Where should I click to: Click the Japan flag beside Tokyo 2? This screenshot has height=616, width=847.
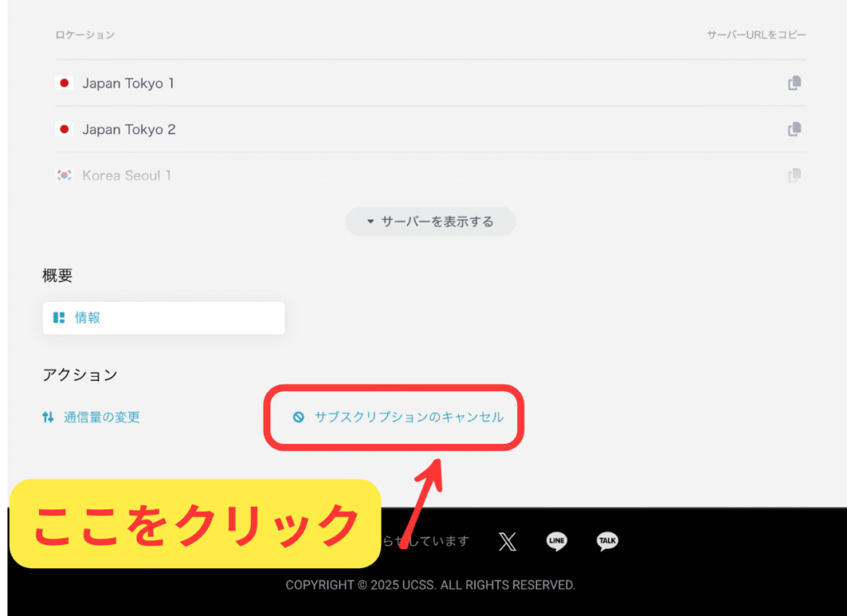64,130
